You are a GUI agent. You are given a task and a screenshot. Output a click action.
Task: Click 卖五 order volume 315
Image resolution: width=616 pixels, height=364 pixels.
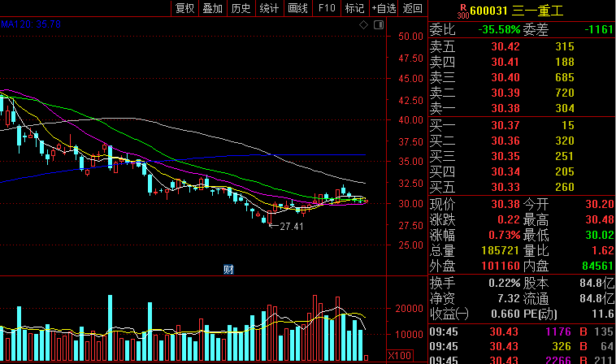[x=565, y=47]
